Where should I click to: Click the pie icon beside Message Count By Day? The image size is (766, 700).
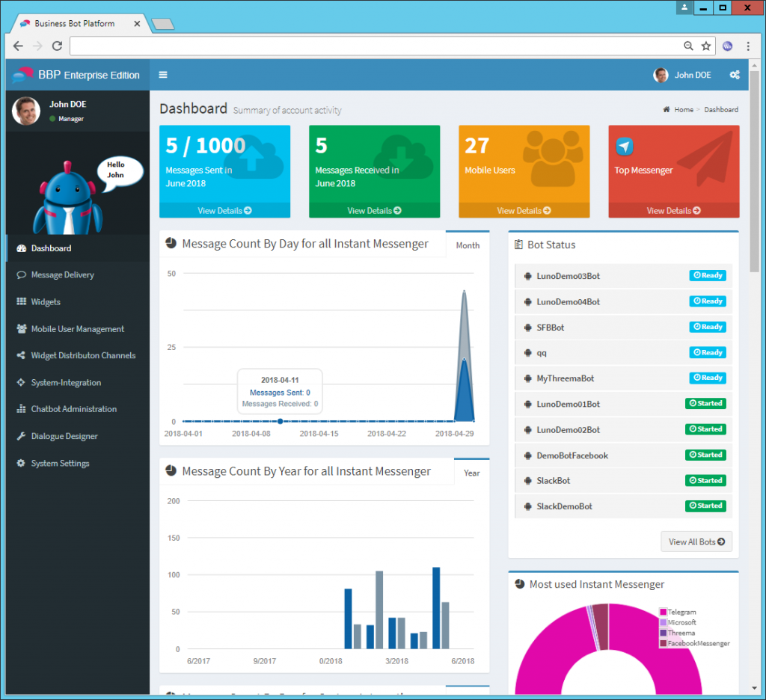[171, 243]
